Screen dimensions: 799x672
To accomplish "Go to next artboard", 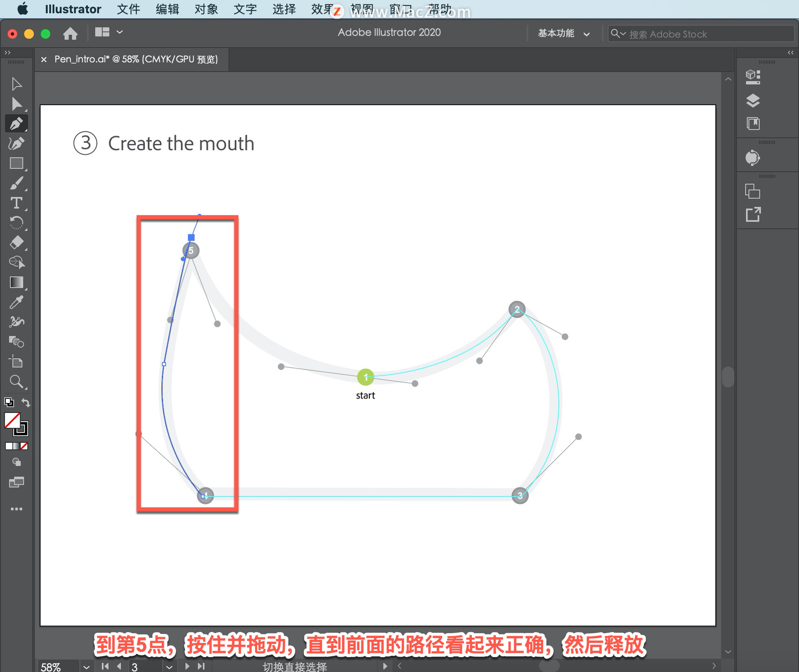I will pyautogui.click(x=187, y=666).
